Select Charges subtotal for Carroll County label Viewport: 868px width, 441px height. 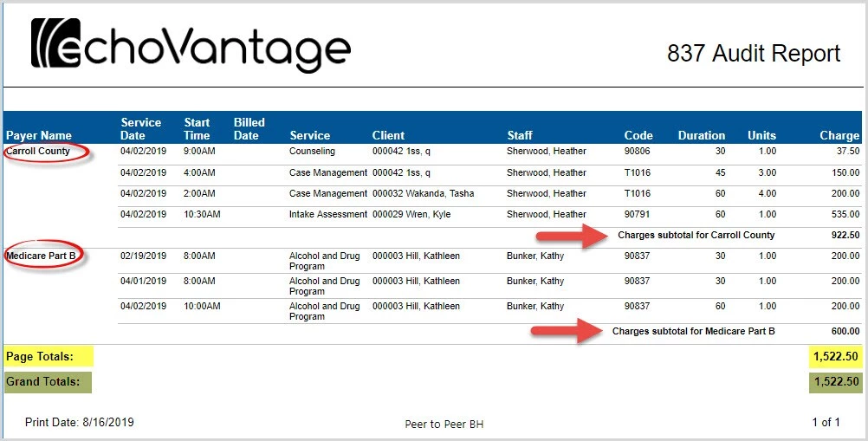696,235
